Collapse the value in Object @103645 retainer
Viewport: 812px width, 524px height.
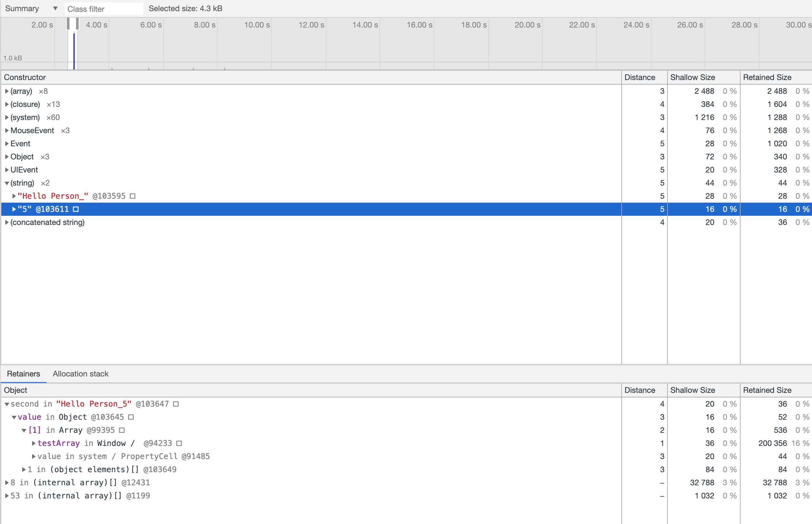[14, 417]
